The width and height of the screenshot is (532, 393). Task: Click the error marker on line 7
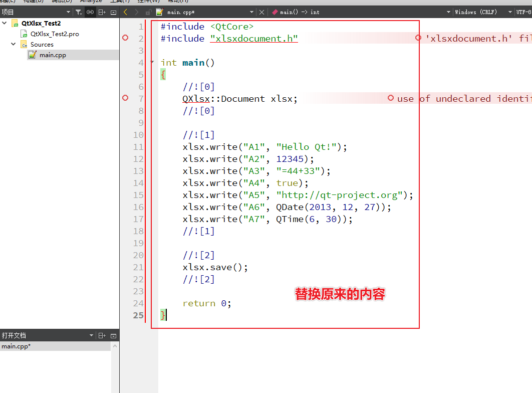[125, 98]
